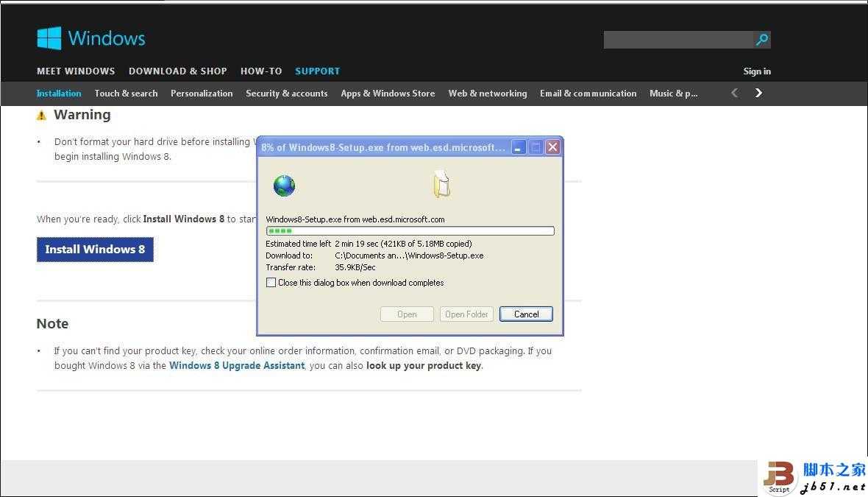
Task: Click the Open button in dialog
Action: coord(407,314)
